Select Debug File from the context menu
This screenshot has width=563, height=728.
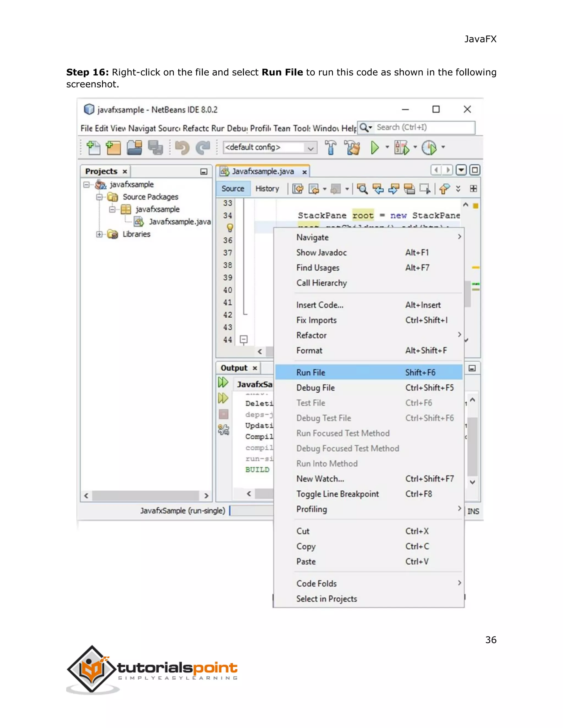369,388
